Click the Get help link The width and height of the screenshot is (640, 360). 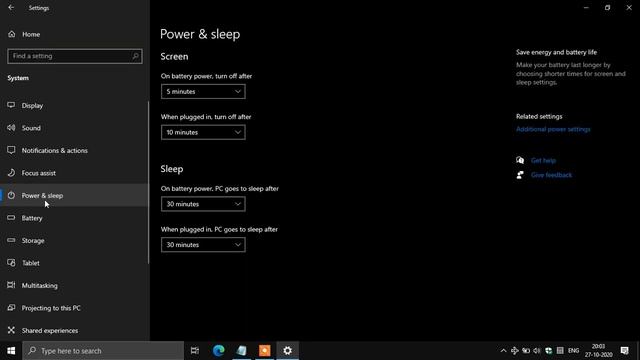pyautogui.click(x=543, y=160)
